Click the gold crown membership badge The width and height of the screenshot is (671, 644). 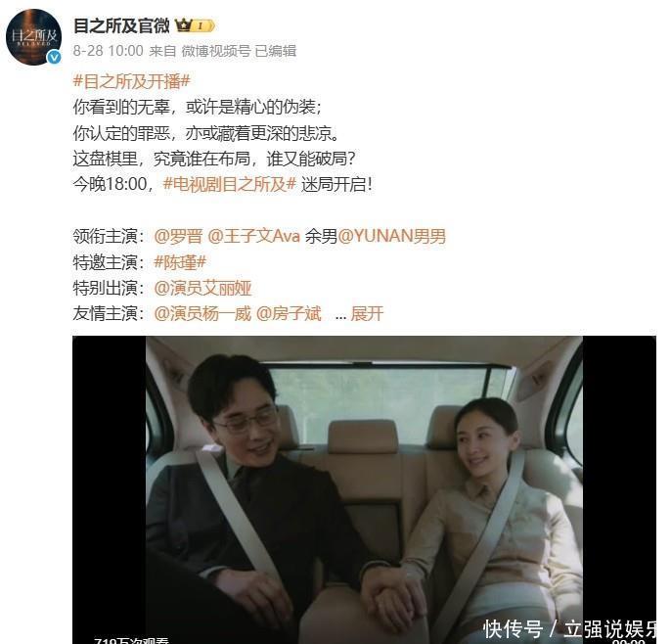pyautogui.click(x=195, y=26)
